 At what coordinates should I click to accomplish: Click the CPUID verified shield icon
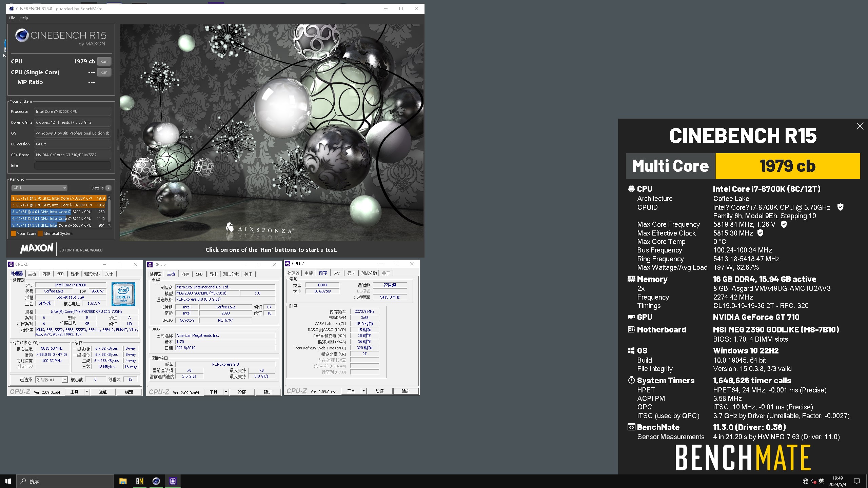(x=840, y=207)
